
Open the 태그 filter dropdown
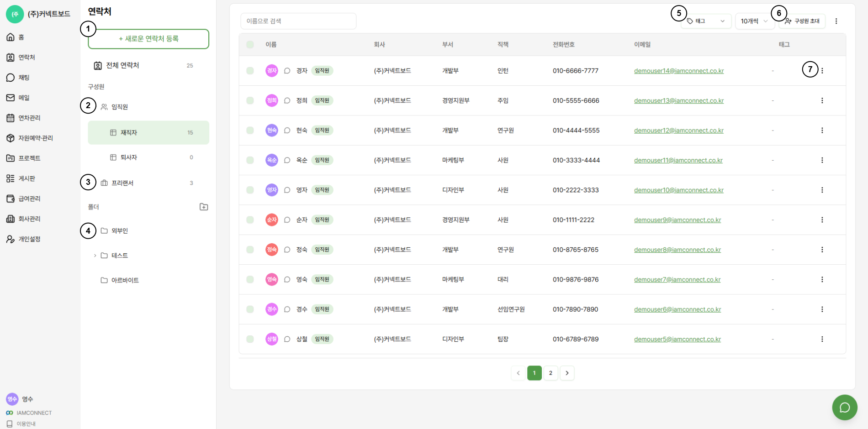pos(706,21)
